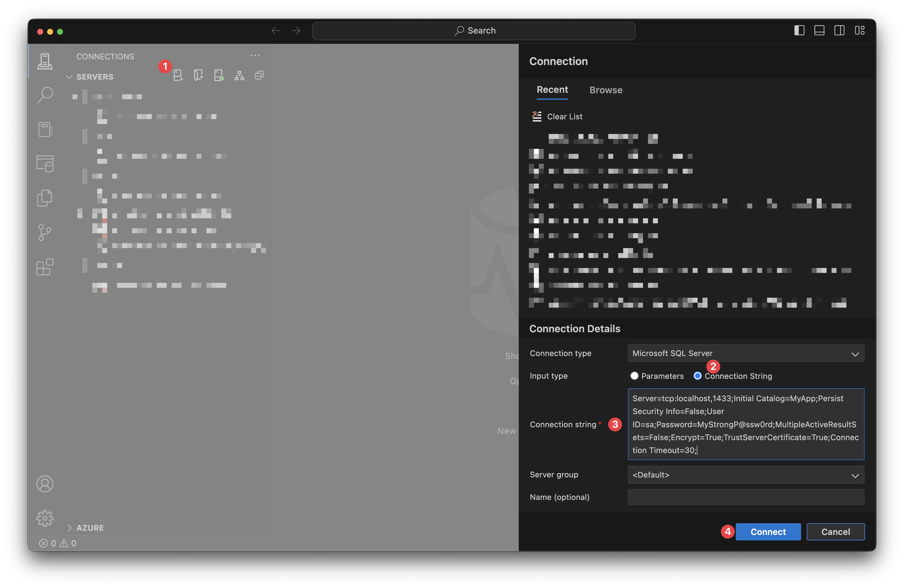Image resolution: width=904 pixels, height=588 pixels.
Task: Click the Accounts icon in activity bar
Action: coord(45,484)
